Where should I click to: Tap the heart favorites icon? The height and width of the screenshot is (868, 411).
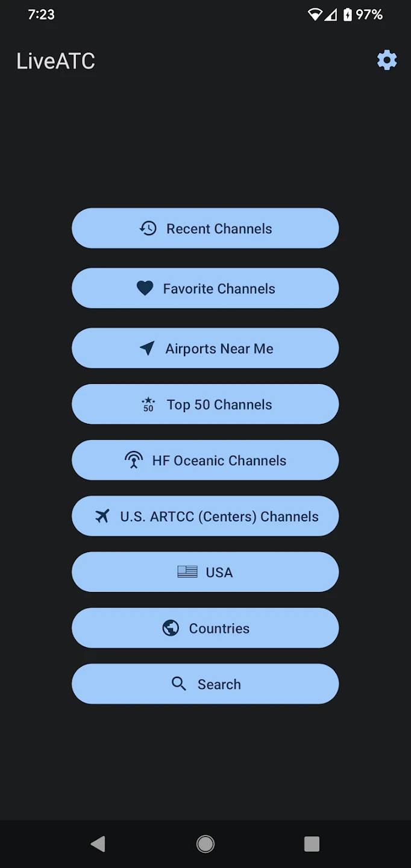145,289
